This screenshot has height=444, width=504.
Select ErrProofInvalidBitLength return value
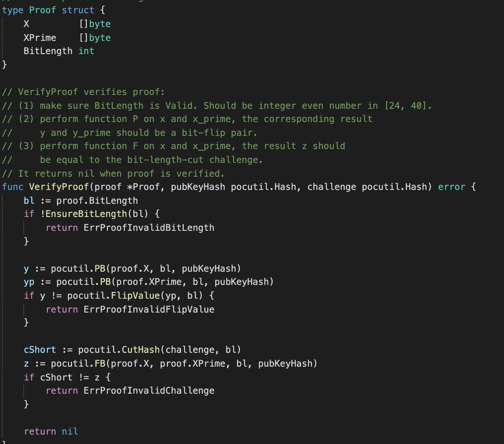[149, 228]
